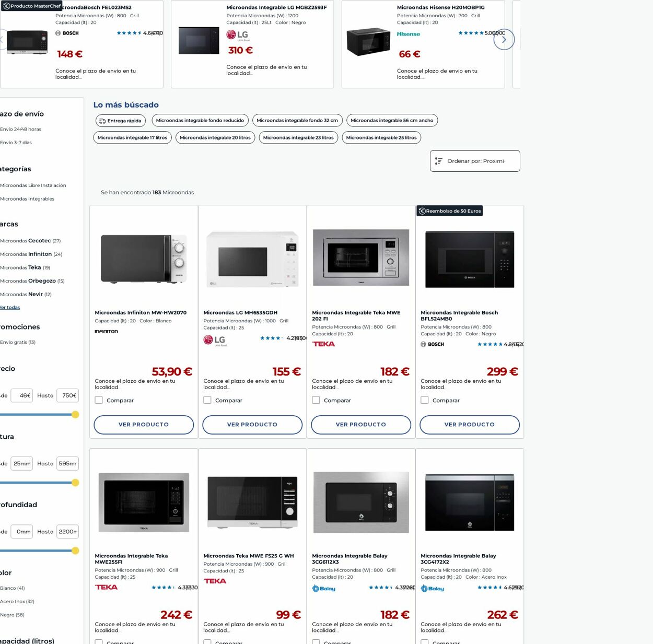Filter by Microondas Infiniton brand
This screenshot has width=653, height=644.
[31, 254]
